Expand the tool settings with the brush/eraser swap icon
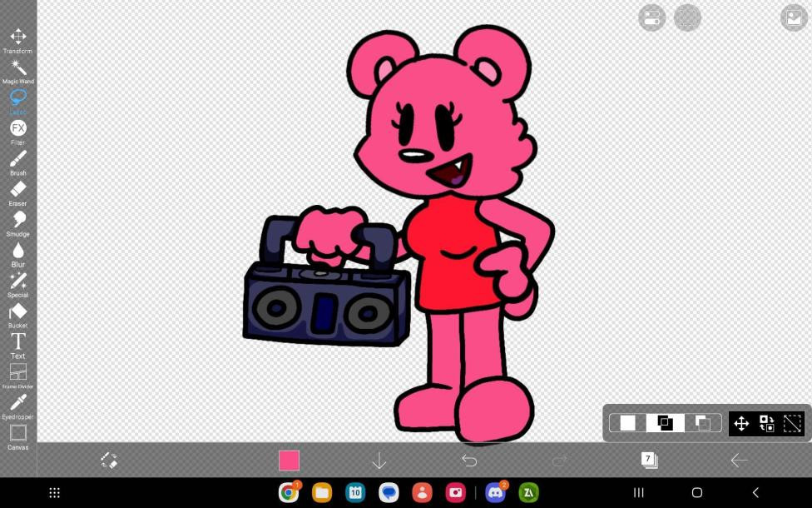812x508 pixels. point(109,461)
